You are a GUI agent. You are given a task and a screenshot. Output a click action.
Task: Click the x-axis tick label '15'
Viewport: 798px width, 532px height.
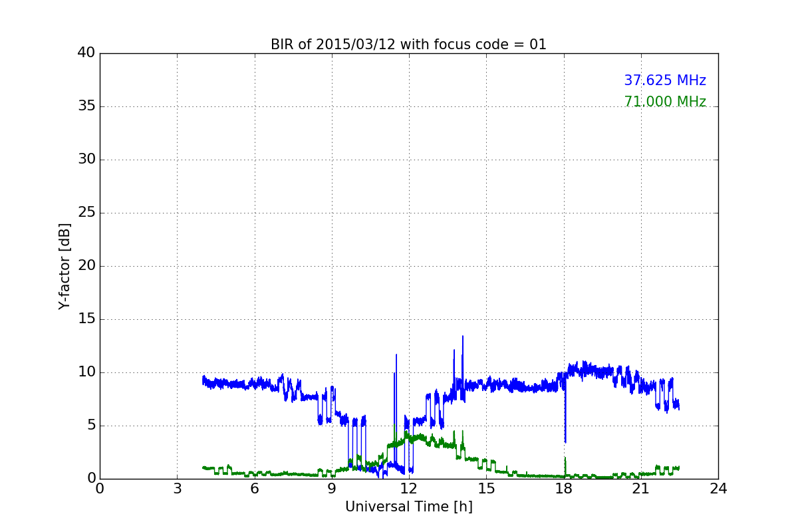tap(486, 489)
